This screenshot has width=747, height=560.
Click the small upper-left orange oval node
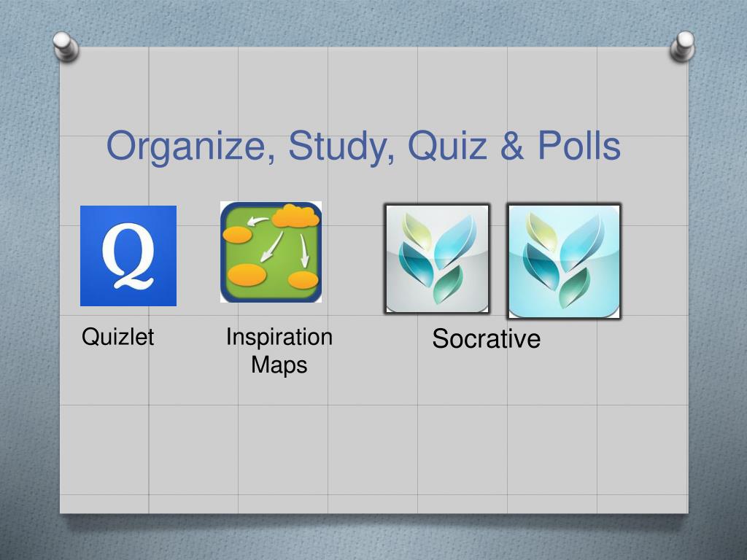pyautogui.click(x=237, y=234)
